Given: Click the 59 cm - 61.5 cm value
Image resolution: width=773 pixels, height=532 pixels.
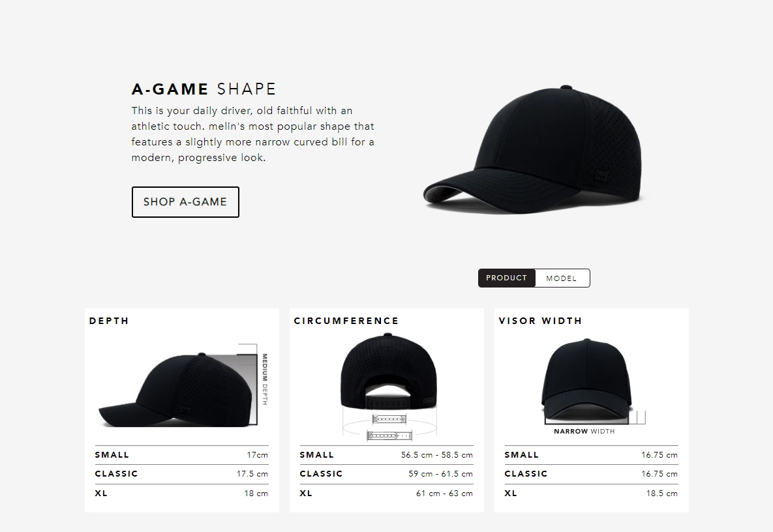Looking at the screenshot, I should [440, 474].
